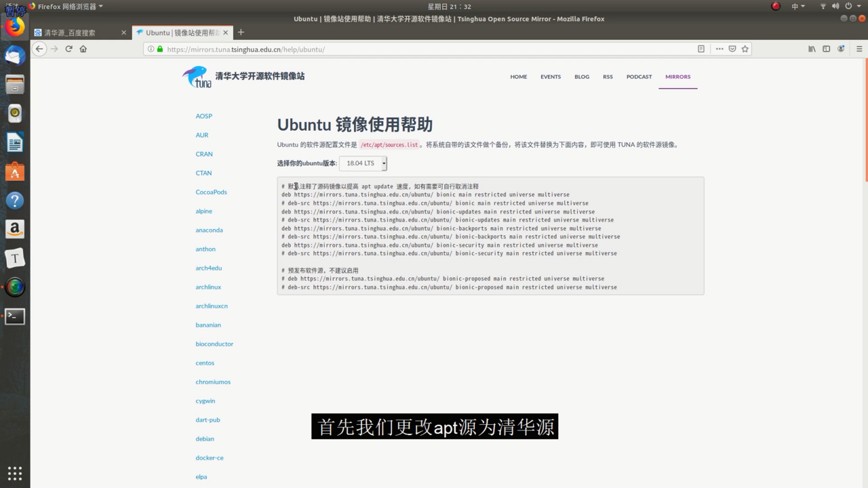Open the cygwin help link
This screenshot has height=488, width=868.
(205, 401)
